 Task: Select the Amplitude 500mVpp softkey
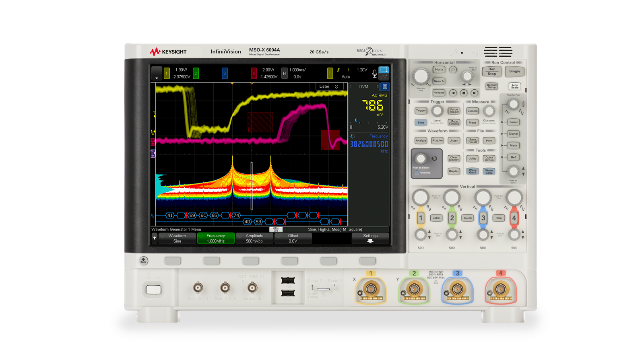click(x=254, y=239)
